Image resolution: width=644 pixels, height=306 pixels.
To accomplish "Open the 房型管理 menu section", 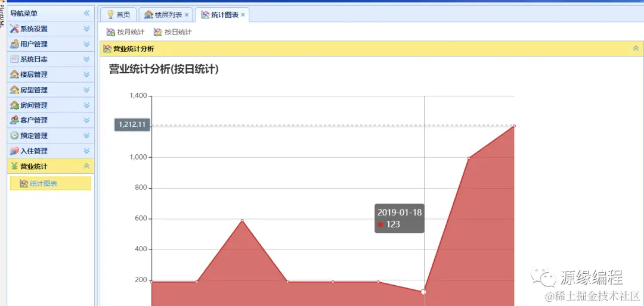I will pyautogui.click(x=51, y=90).
